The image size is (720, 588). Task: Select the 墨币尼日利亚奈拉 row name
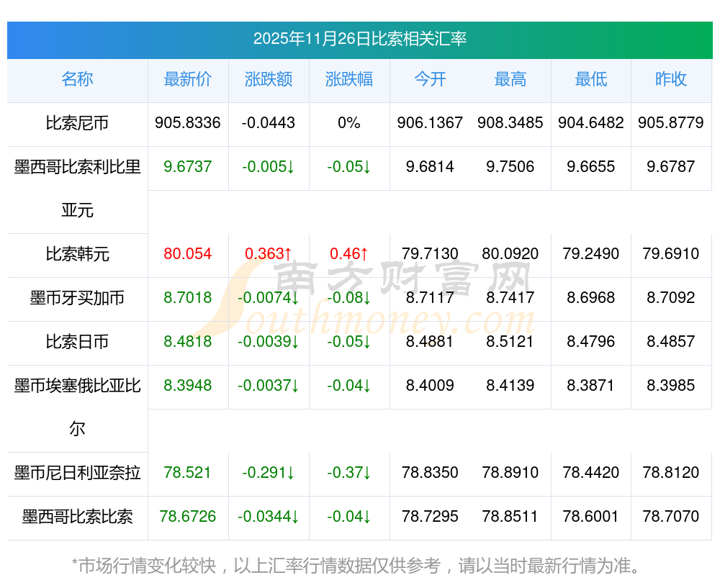click(x=77, y=473)
